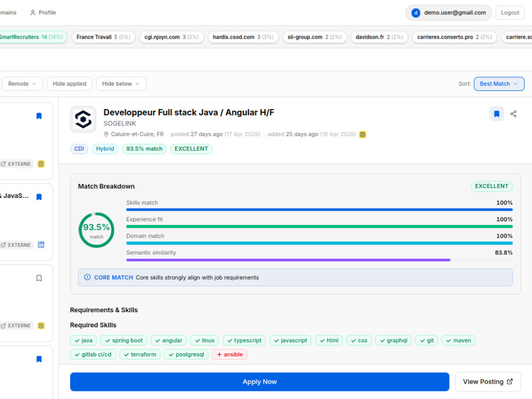Image resolution: width=532 pixels, height=399 pixels.
Task: Click the spring boot skill chip
Action: coord(124,340)
